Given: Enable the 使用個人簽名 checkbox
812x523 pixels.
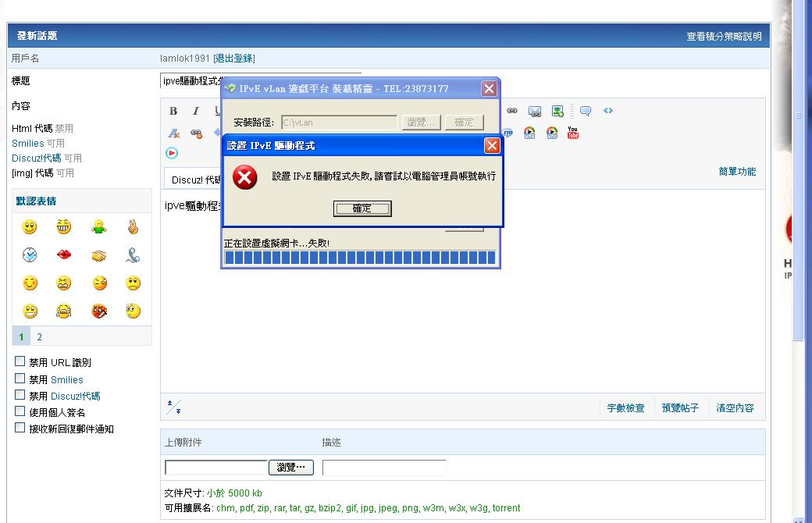Looking at the screenshot, I should point(20,411).
